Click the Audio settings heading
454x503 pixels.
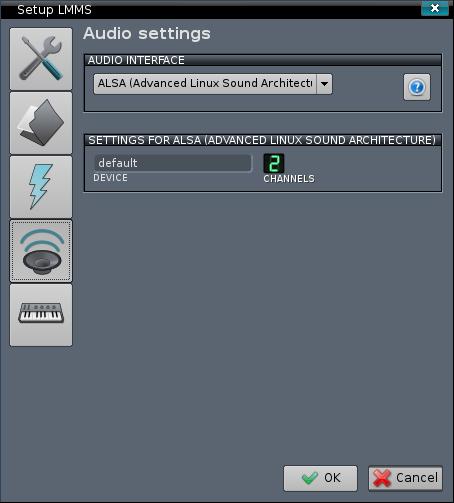(x=147, y=33)
